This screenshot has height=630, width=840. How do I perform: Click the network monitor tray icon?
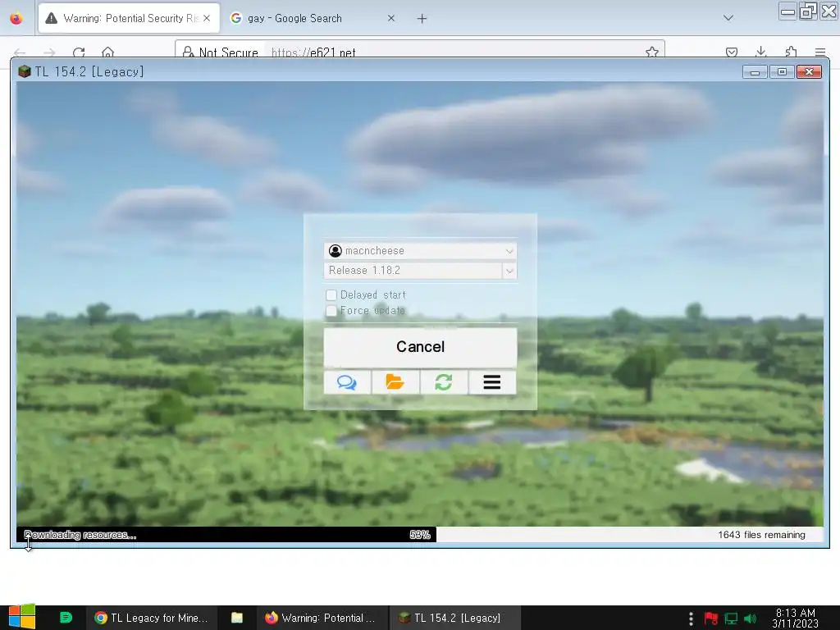[x=731, y=619]
